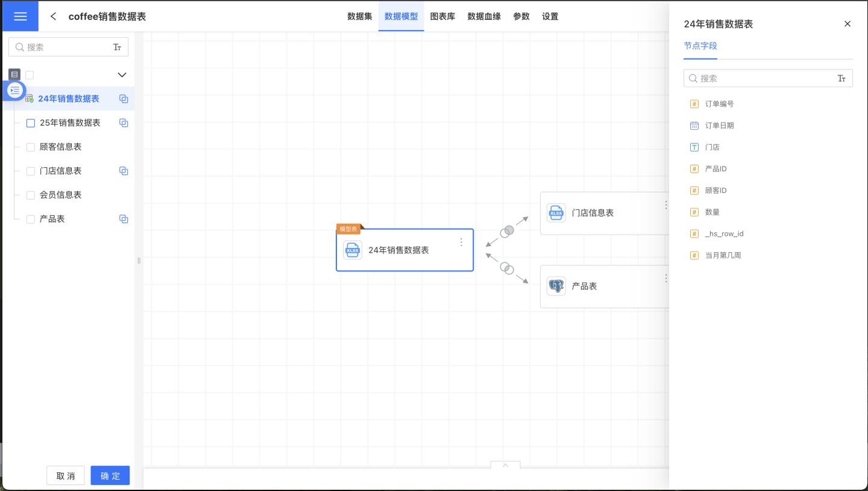Click the number type icon beside 数量

[694, 212]
